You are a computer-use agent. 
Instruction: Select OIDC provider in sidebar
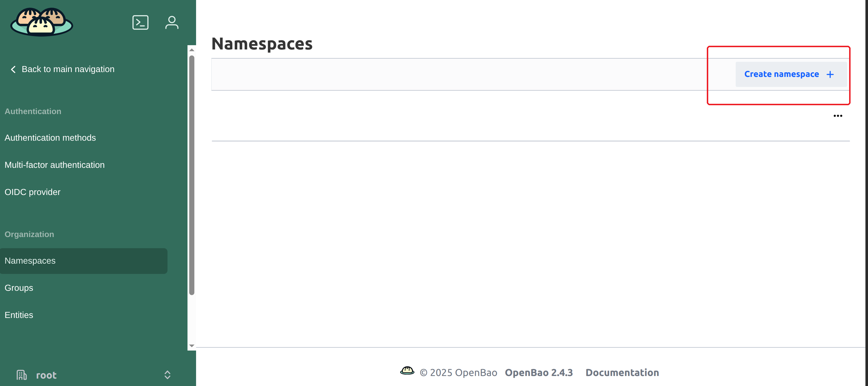point(33,192)
